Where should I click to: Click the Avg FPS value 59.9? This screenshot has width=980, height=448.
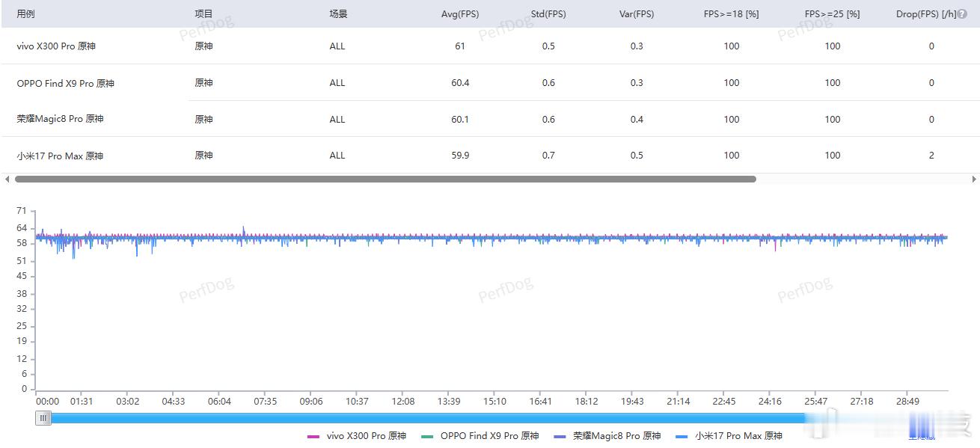460,156
